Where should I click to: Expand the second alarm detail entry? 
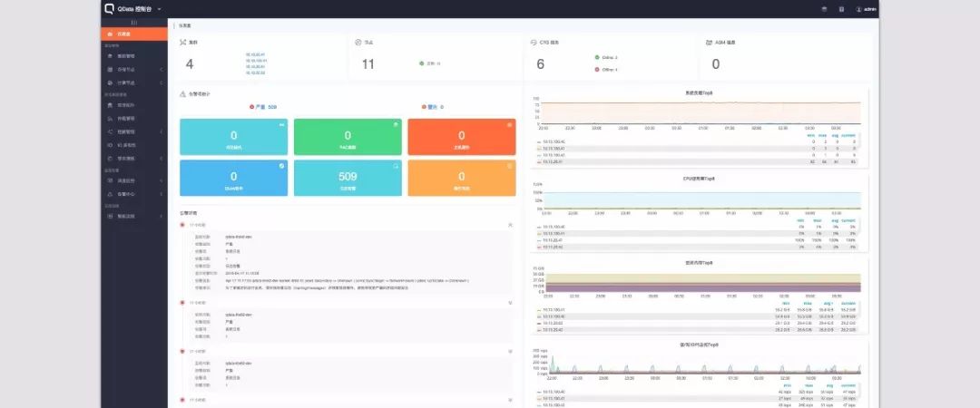pos(510,303)
